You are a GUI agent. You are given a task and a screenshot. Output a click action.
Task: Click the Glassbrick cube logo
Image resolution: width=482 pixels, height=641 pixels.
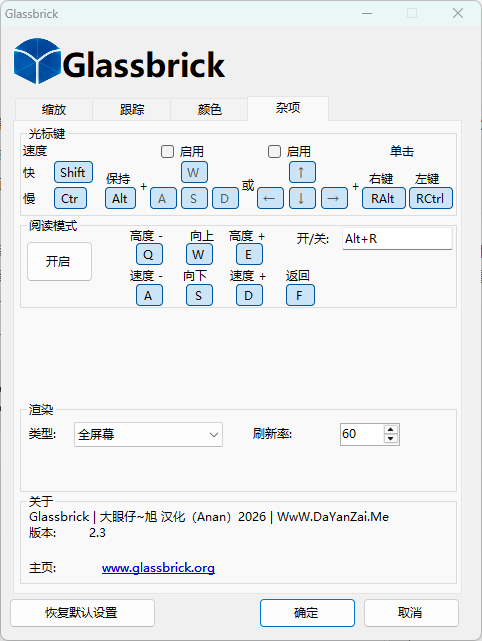pyautogui.click(x=37, y=61)
